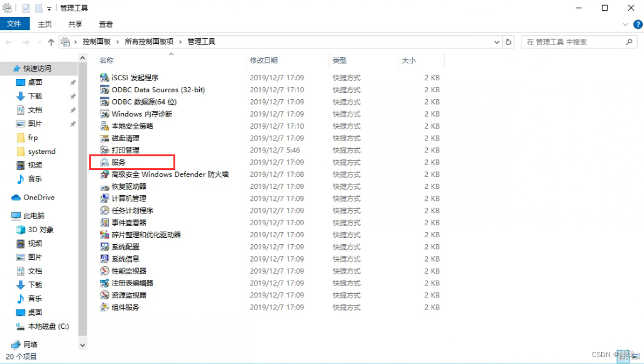Open 注册表编辑器 from the list
Screen dimensions: 644x364
(131, 283)
